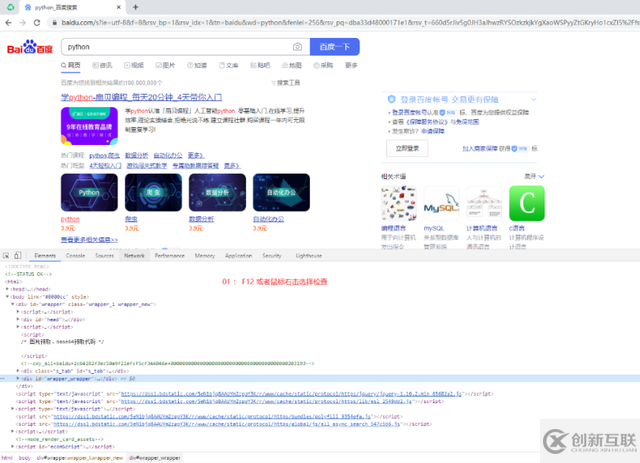Expand the div id head node
640x463 pixels.
click(18, 319)
